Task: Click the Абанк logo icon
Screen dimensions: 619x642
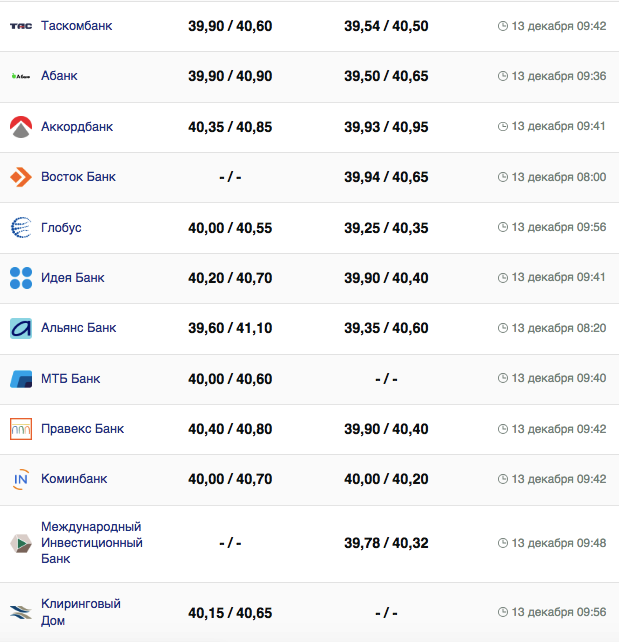Action: 21,76
